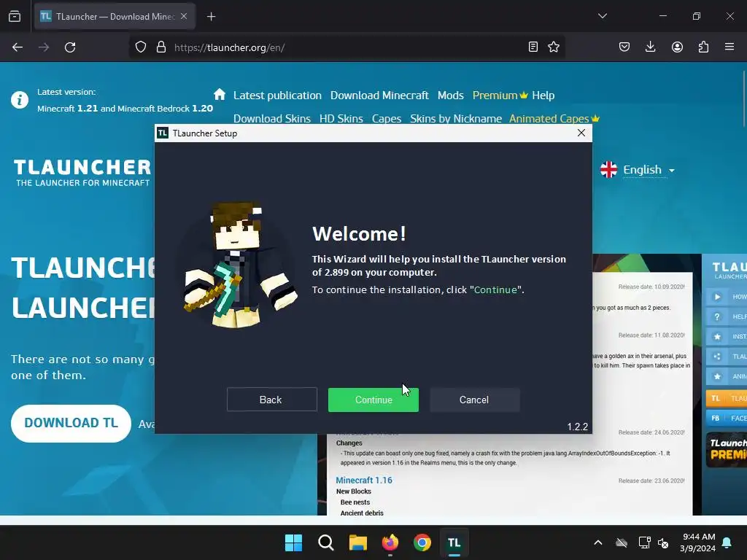This screenshot has width=747, height=560.
Task: Open the Animated Capes link
Action: point(554,118)
